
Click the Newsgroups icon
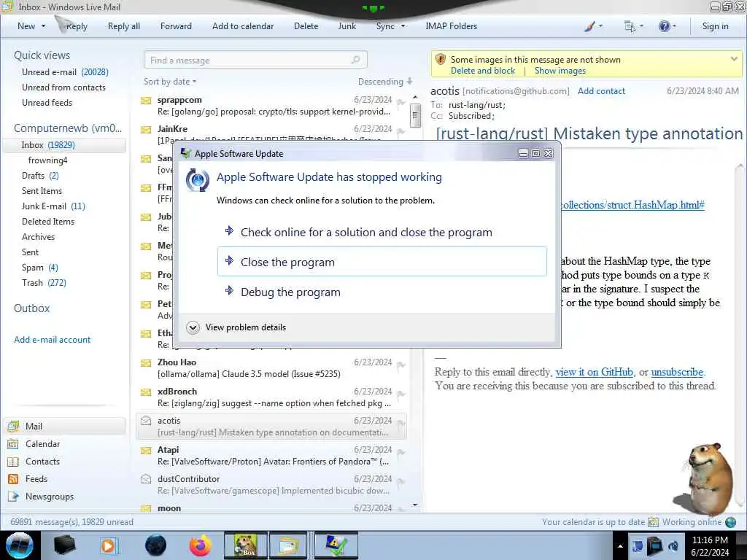tap(13, 497)
